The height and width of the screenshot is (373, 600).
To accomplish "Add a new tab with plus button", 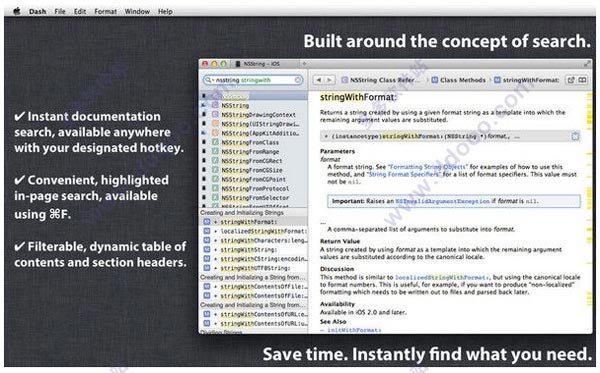I will coord(304,64).
